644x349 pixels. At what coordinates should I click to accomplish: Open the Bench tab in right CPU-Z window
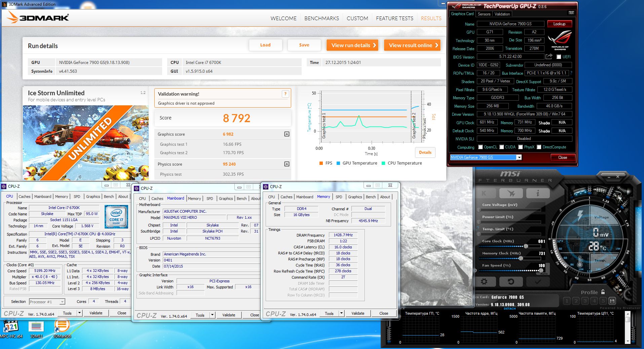coord(371,197)
